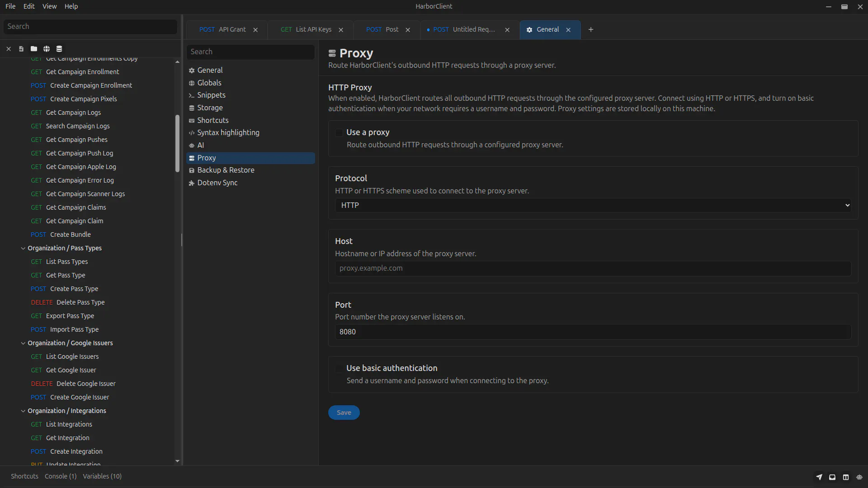Click the request list vertical scrollbar thumb
Viewport: 868px width, 488px height.
(177, 144)
